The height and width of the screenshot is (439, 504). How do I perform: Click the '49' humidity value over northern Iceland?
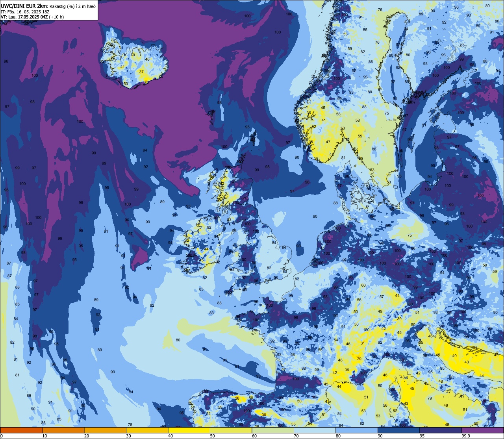pos(133,55)
